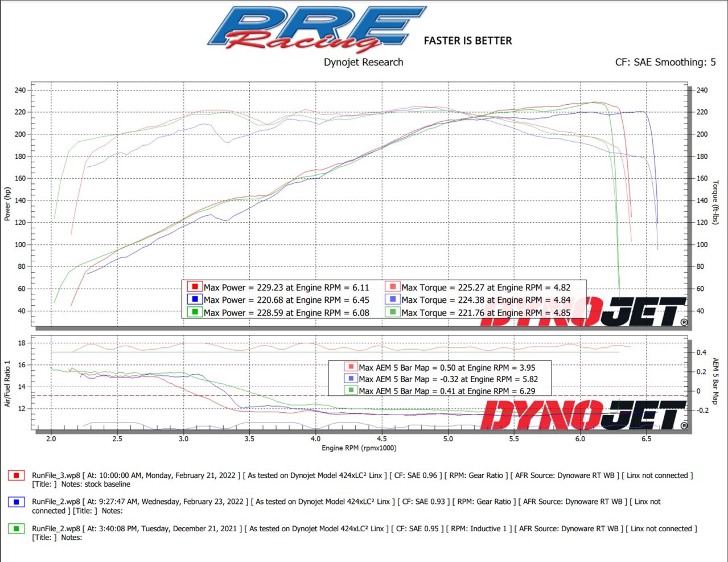Click the red Max Power 229.23 legend swatch
728x562 pixels.
click(x=195, y=287)
